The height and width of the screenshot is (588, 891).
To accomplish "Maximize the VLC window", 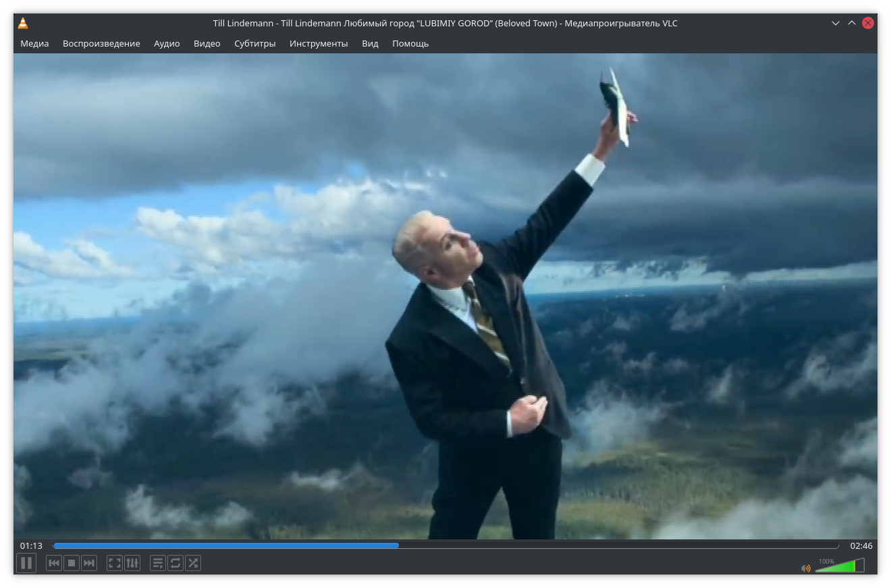I will (852, 23).
